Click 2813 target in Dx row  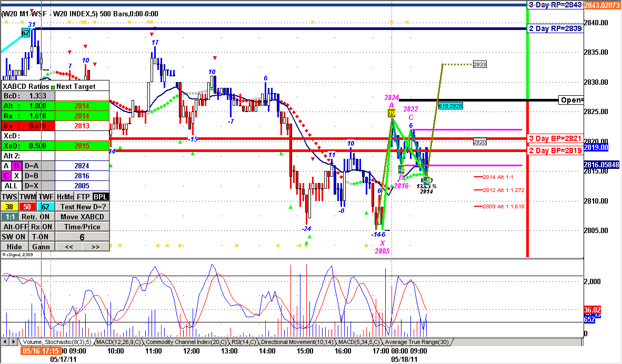82,126
